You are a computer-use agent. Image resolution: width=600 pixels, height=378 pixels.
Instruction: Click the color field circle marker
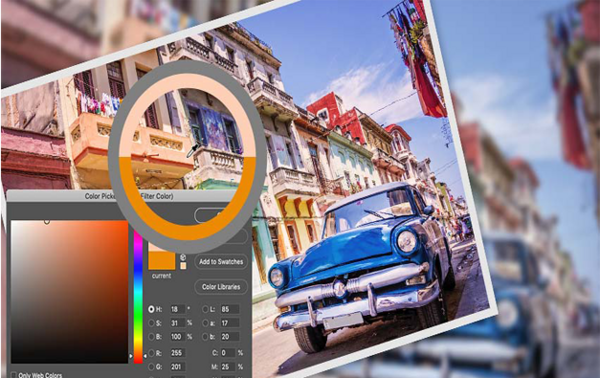pos(47,221)
